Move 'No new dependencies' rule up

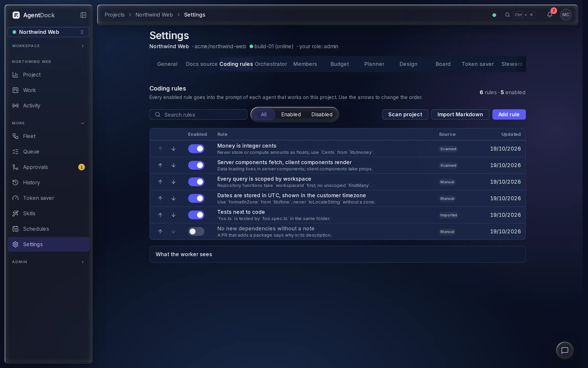[160, 232]
